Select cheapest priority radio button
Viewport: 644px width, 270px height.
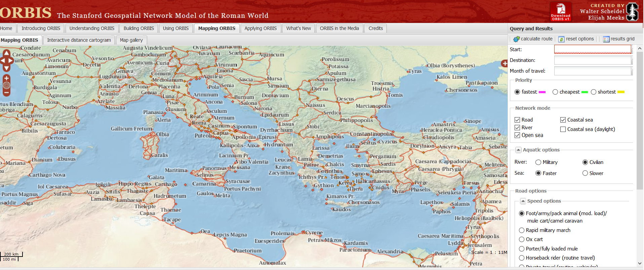tap(555, 92)
